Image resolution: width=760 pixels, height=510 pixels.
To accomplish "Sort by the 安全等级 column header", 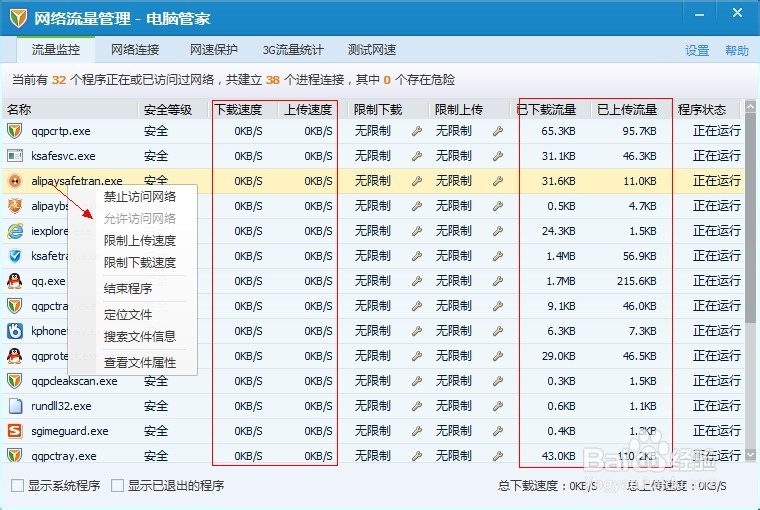I will pyautogui.click(x=174, y=110).
